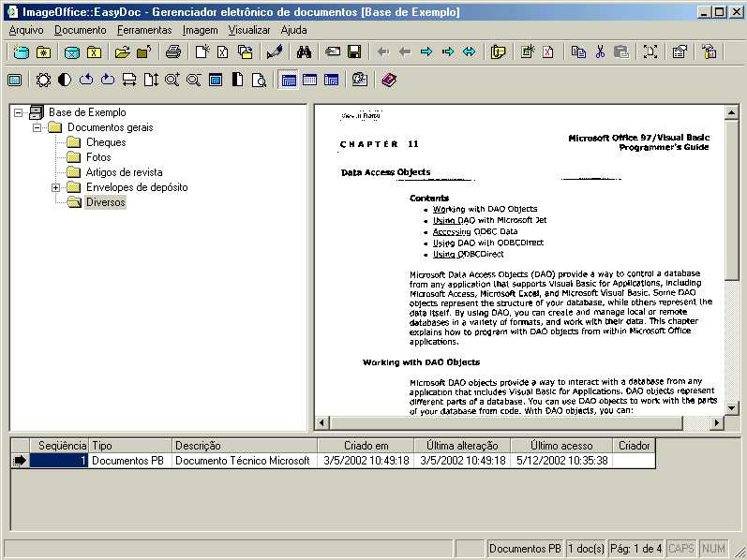Click the page magnifier preview icon
This screenshot has width=747, height=560.
click(x=259, y=80)
